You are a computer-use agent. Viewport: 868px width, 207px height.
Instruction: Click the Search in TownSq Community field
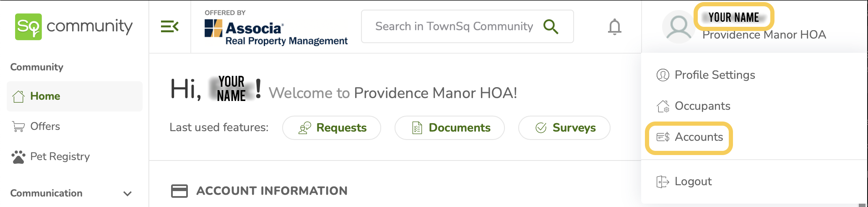pyautogui.click(x=454, y=27)
